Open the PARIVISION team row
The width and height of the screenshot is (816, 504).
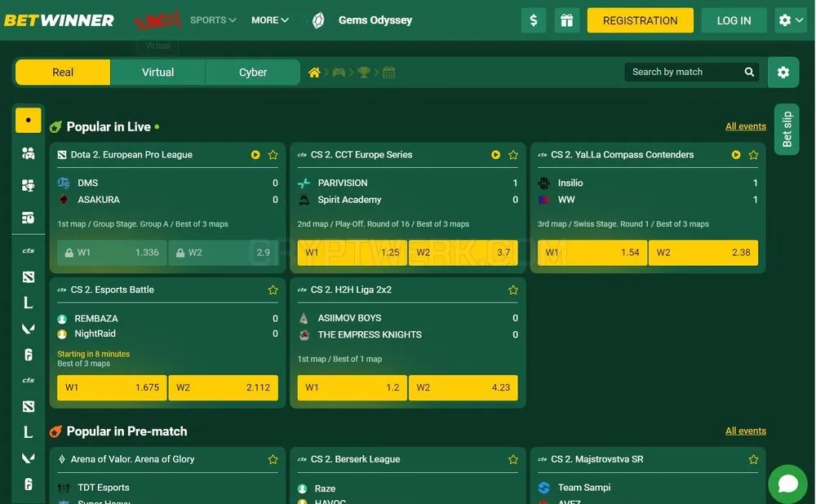(x=407, y=183)
